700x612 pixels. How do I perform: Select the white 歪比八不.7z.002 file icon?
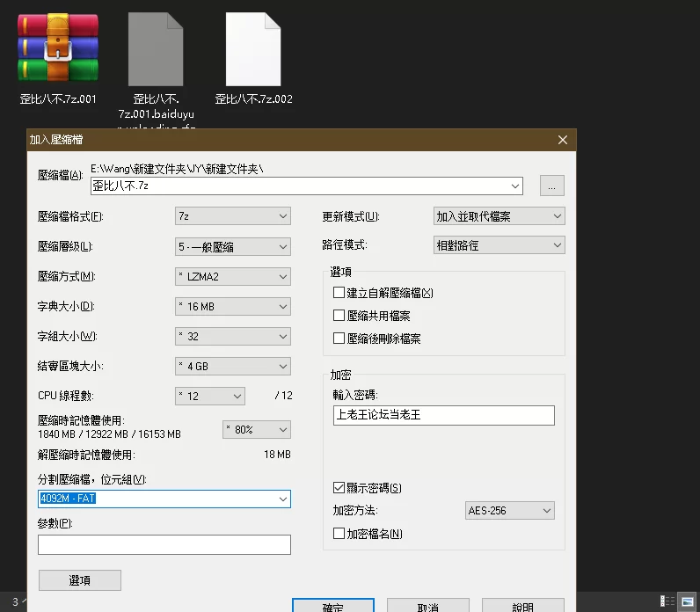tap(253, 49)
